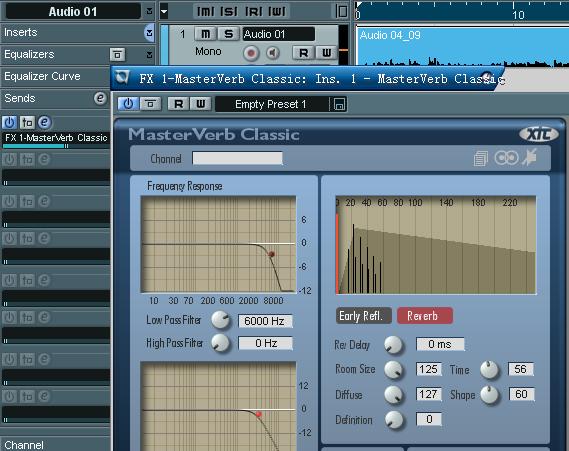Select the Reverb tab
Viewport: 569px width, 451px height.
[x=425, y=316]
